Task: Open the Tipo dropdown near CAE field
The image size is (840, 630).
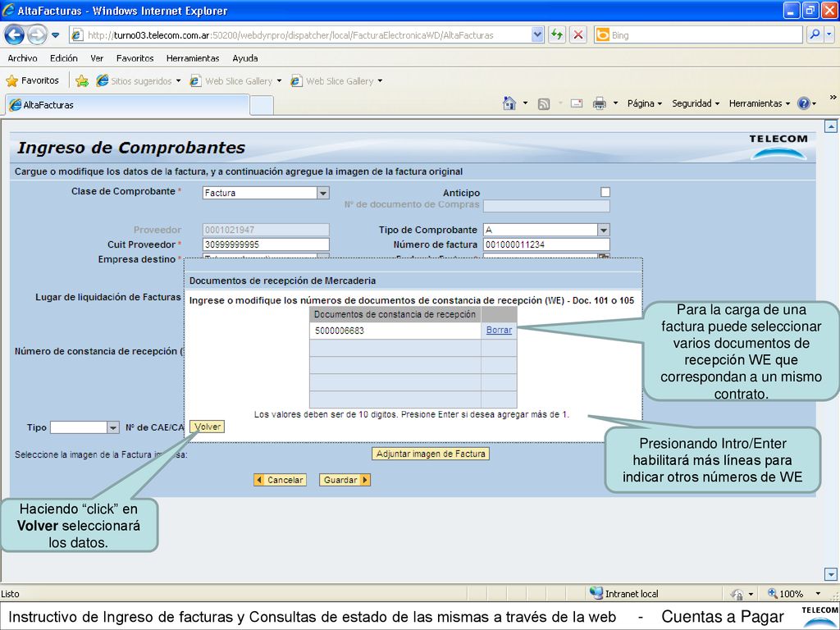Action: pos(112,427)
